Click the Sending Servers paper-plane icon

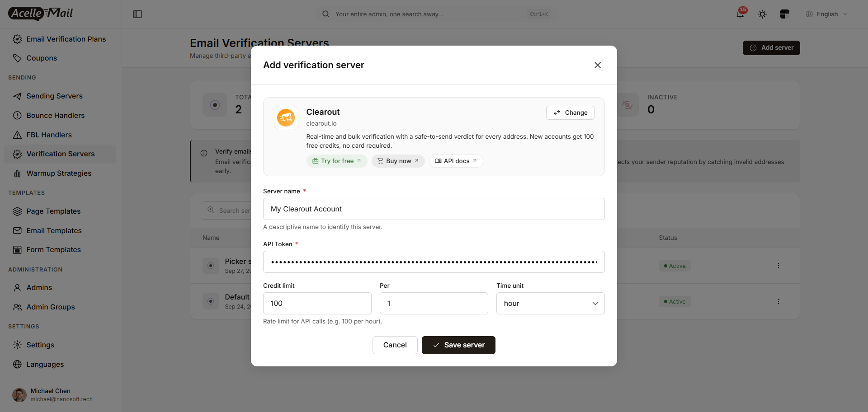coord(17,96)
